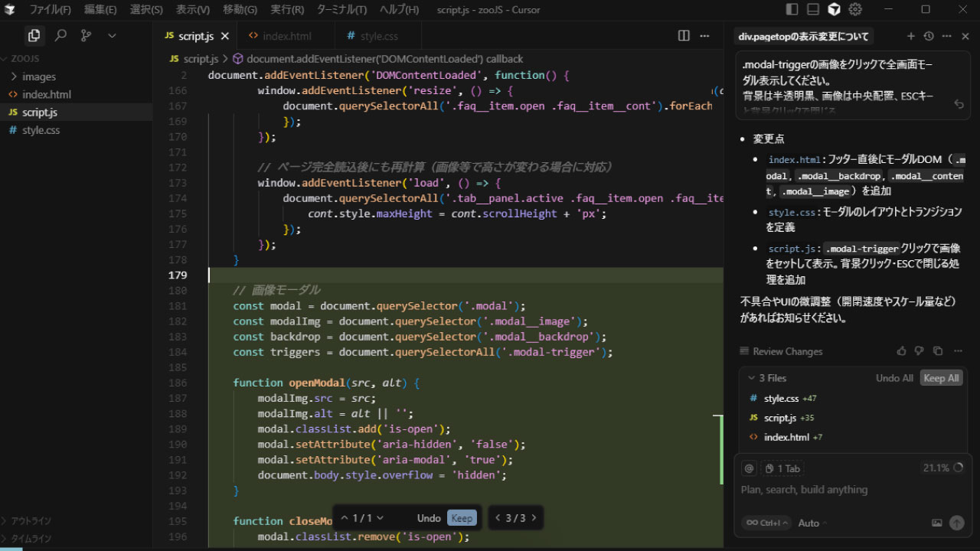Switch to the style.css editor tab

click(x=378, y=36)
